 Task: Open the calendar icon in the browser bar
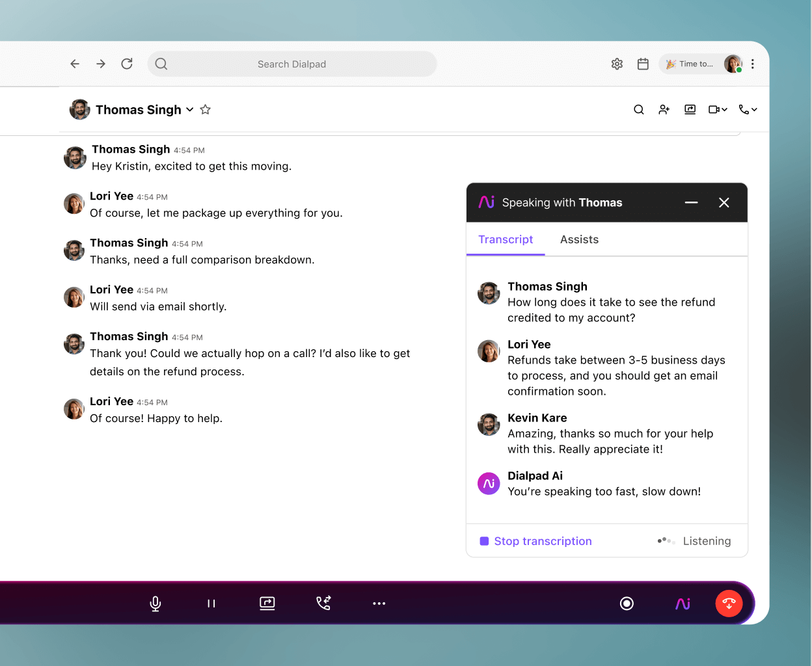pos(643,64)
